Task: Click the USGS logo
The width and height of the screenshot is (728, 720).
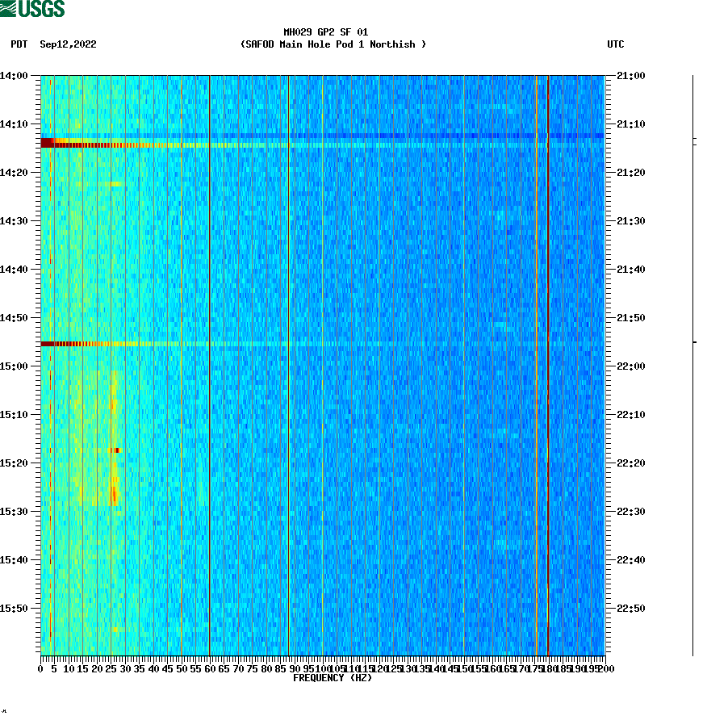Action: 32,9
